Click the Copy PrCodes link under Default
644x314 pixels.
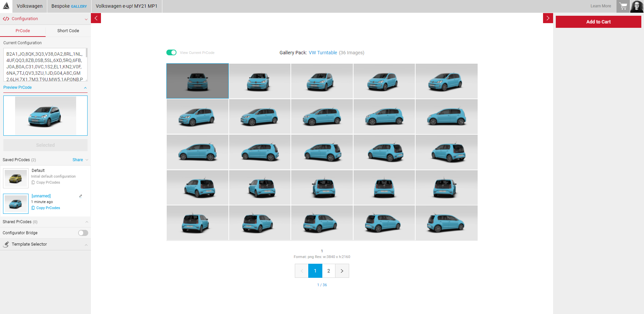[48, 182]
